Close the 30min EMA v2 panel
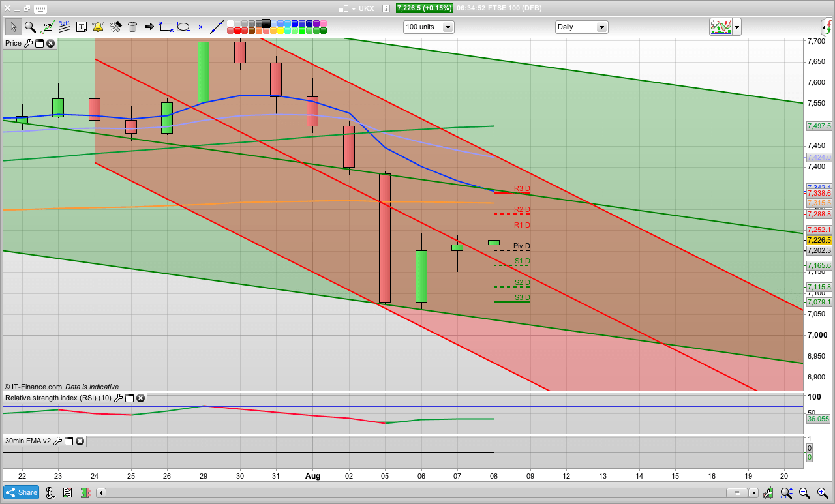Screen dimensions: 835x504 pyautogui.click(x=80, y=441)
